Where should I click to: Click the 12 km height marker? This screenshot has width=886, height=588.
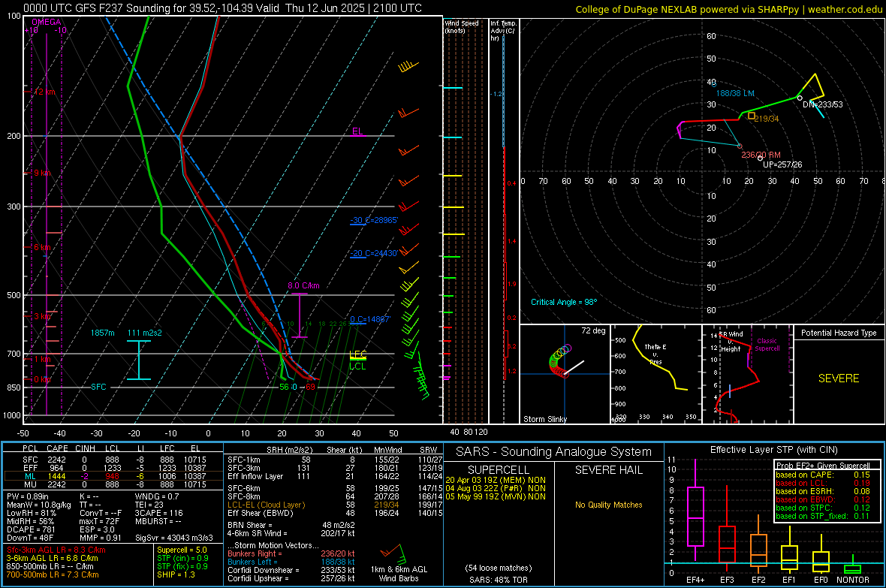pos(44,92)
